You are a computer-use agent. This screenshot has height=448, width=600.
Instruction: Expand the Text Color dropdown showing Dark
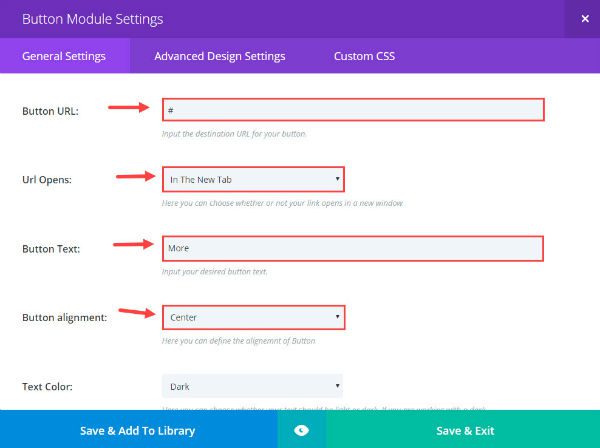coord(252,385)
